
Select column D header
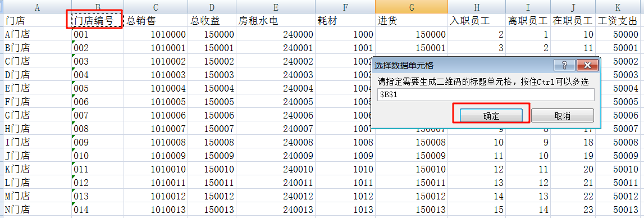212,7
